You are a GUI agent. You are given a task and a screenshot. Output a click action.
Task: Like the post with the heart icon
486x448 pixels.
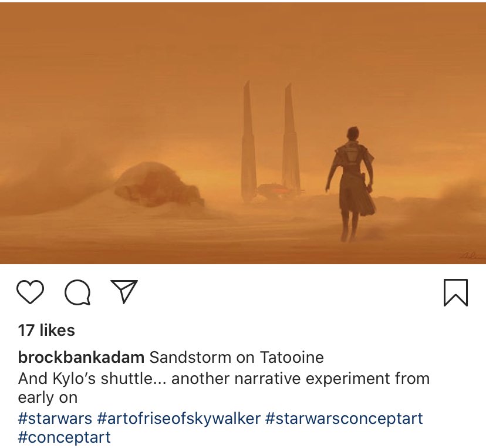point(30,292)
